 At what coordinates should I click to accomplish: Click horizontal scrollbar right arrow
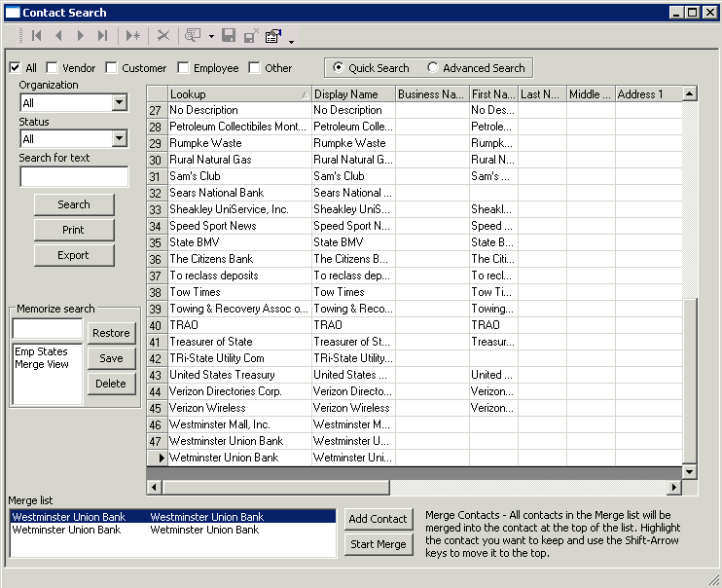pyautogui.click(x=674, y=487)
